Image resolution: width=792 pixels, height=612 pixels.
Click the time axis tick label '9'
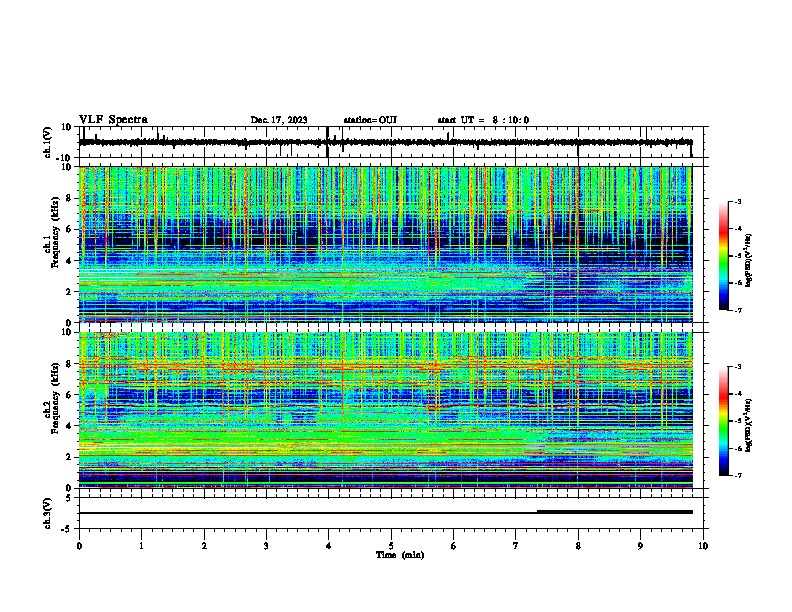pos(640,546)
